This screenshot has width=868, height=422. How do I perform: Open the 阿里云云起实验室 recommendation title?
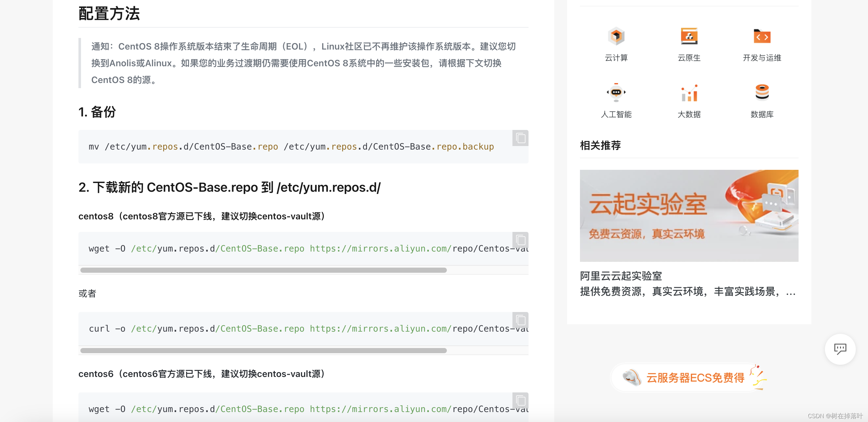point(621,276)
